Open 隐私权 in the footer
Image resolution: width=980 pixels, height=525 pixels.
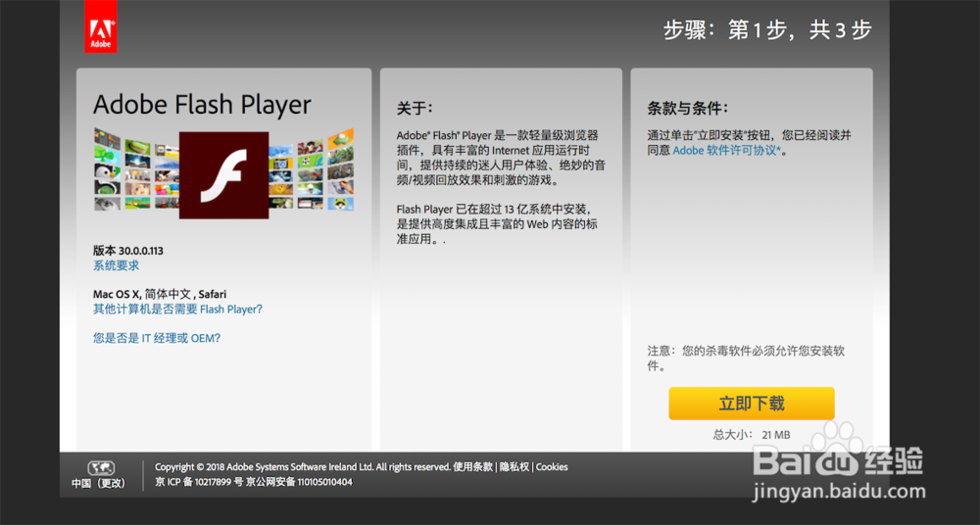514,467
